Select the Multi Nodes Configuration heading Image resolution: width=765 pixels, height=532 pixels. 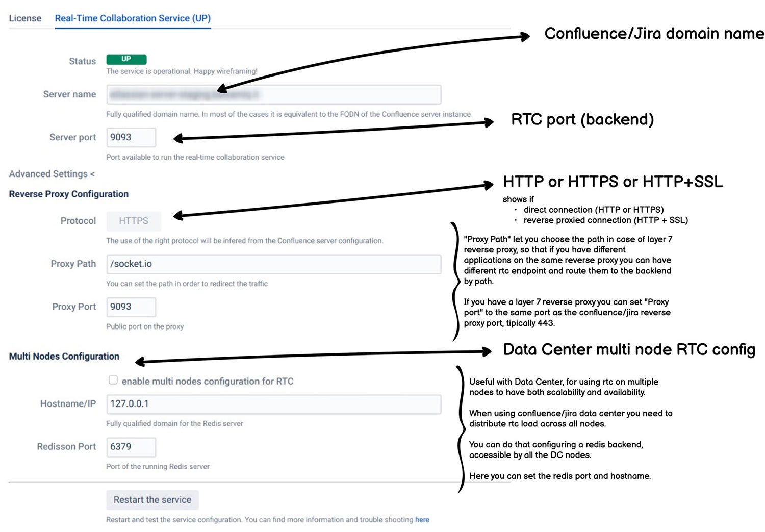tap(64, 356)
